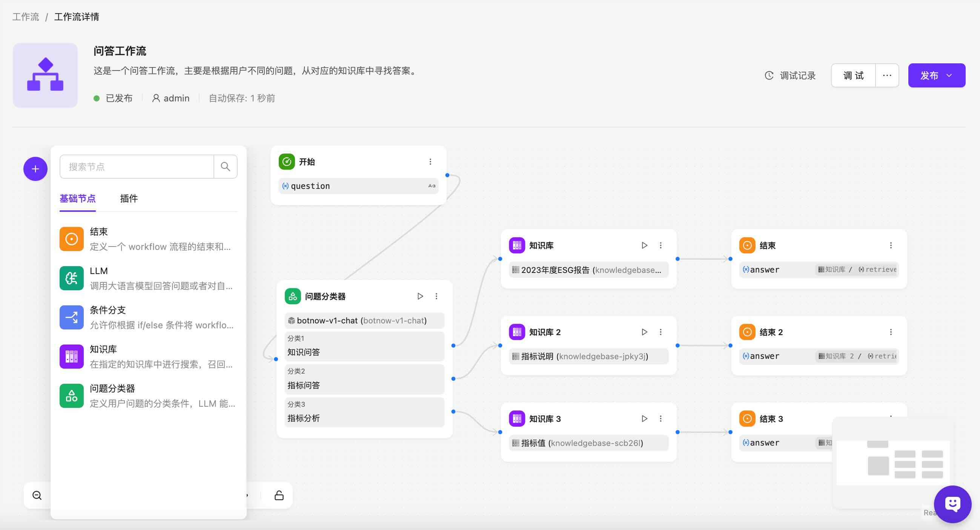
Task: Toggle the canvas lock icon
Action: [279, 495]
